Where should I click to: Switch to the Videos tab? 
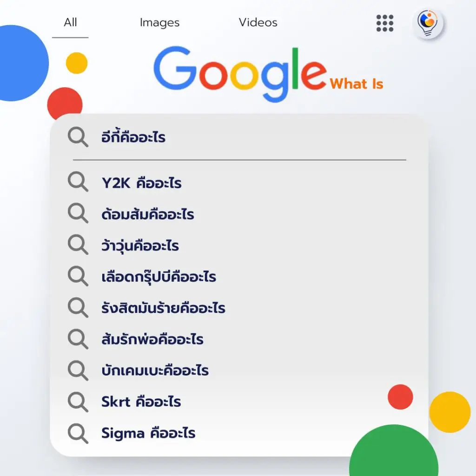point(258,22)
